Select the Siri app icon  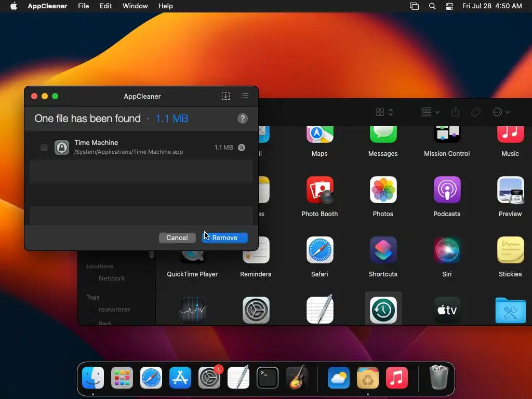pyautogui.click(x=447, y=250)
